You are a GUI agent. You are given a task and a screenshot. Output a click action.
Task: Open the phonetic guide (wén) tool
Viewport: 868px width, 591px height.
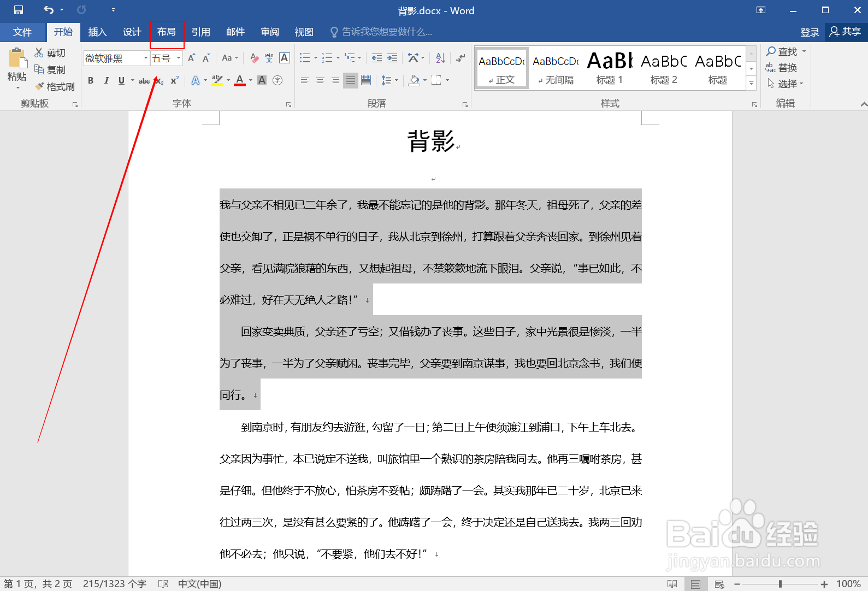[x=269, y=58]
